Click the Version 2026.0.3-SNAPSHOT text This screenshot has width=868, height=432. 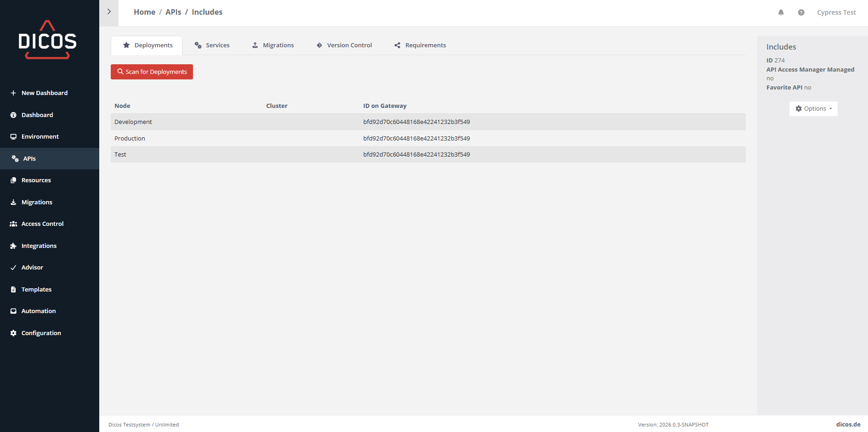673,425
